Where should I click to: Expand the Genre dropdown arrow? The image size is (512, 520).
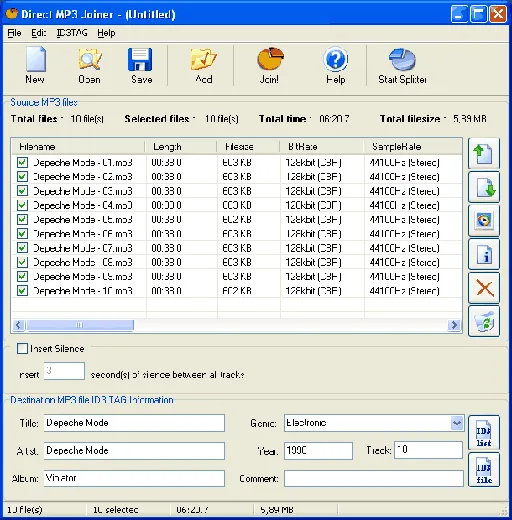click(457, 423)
